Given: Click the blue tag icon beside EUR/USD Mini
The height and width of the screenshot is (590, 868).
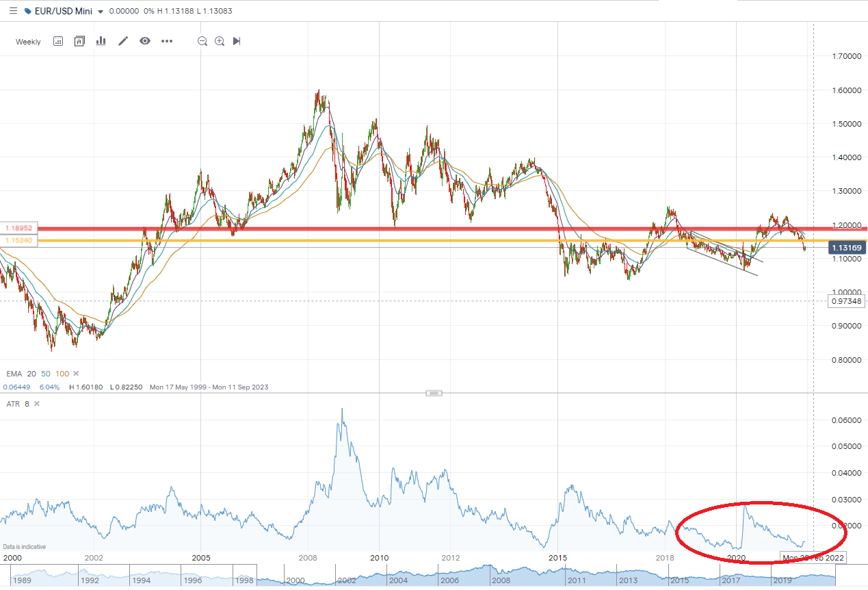Looking at the screenshot, I should coord(27,12).
